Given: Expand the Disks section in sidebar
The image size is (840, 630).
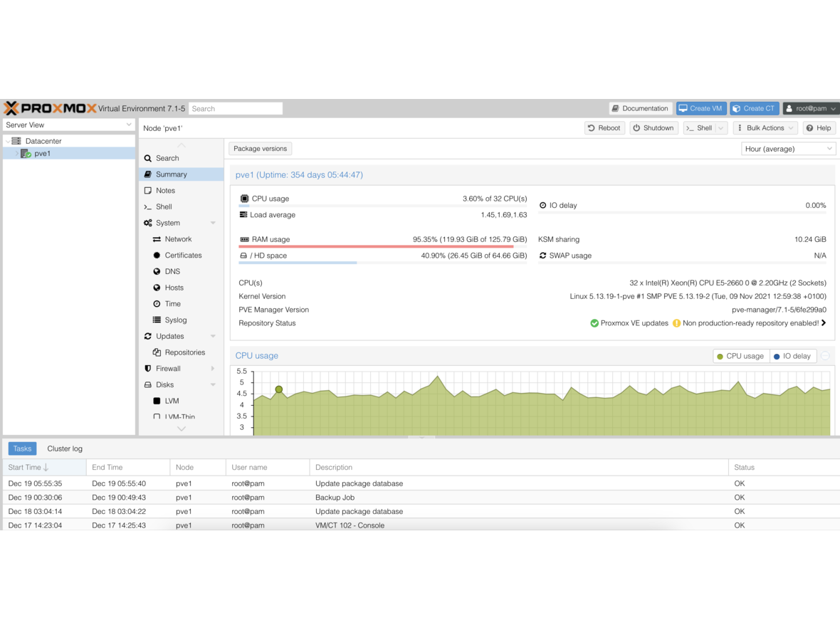Looking at the screenshot, I should (211, 384).
